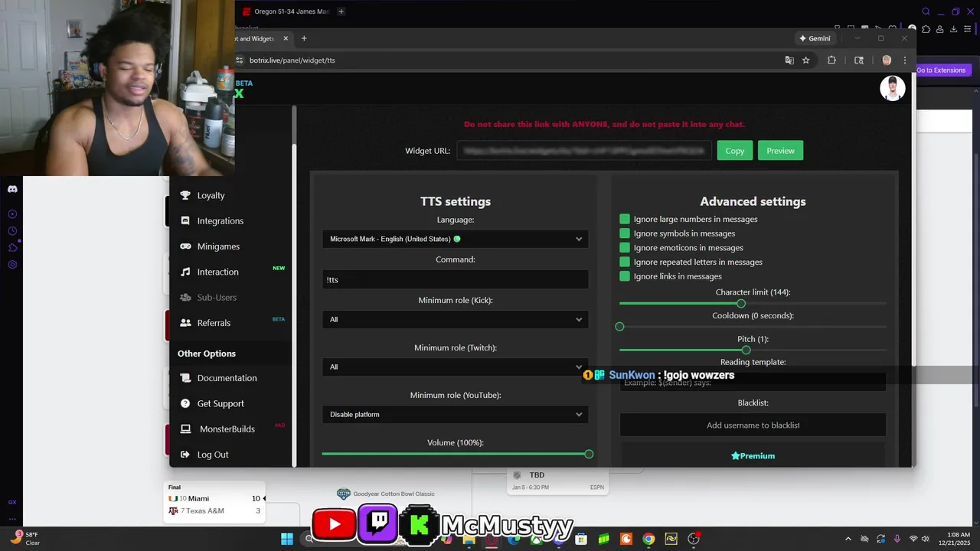
Task: Click the MonsterBuilds laptop icon
Action: tap(185, 429)
